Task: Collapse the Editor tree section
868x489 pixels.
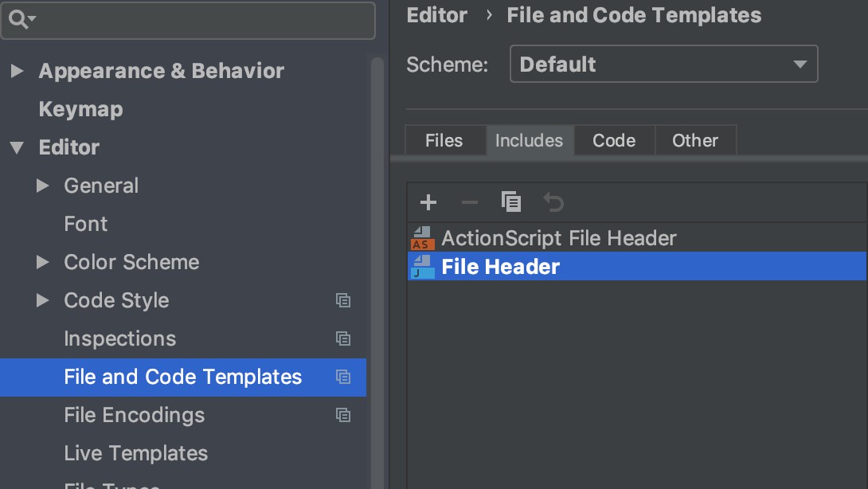Action: coord(17,147)
